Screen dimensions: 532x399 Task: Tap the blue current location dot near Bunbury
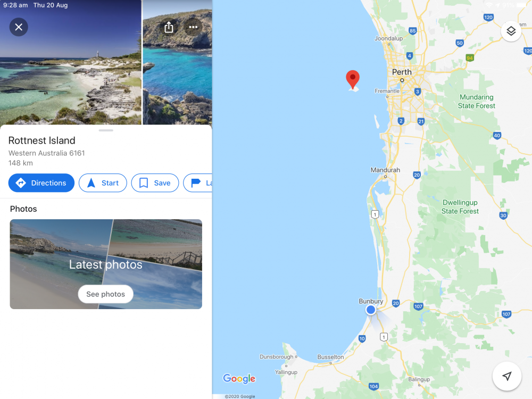(x=371, y=310)
